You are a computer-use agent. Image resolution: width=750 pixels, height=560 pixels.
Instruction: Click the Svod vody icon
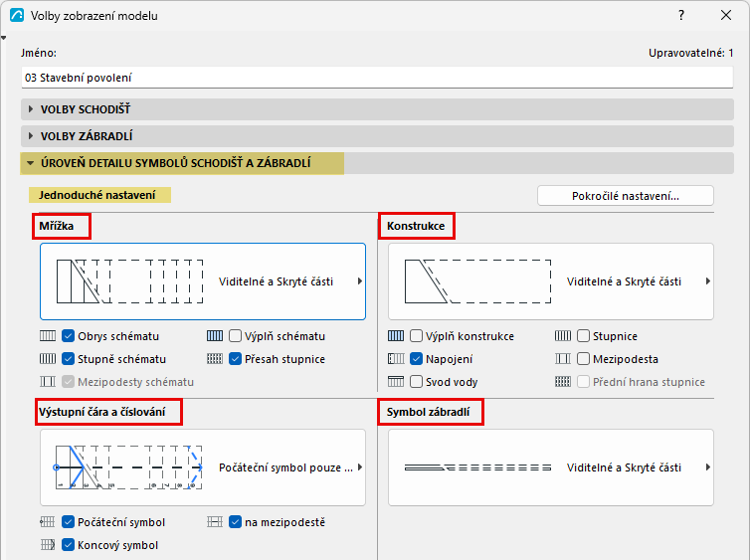(396, 382)
